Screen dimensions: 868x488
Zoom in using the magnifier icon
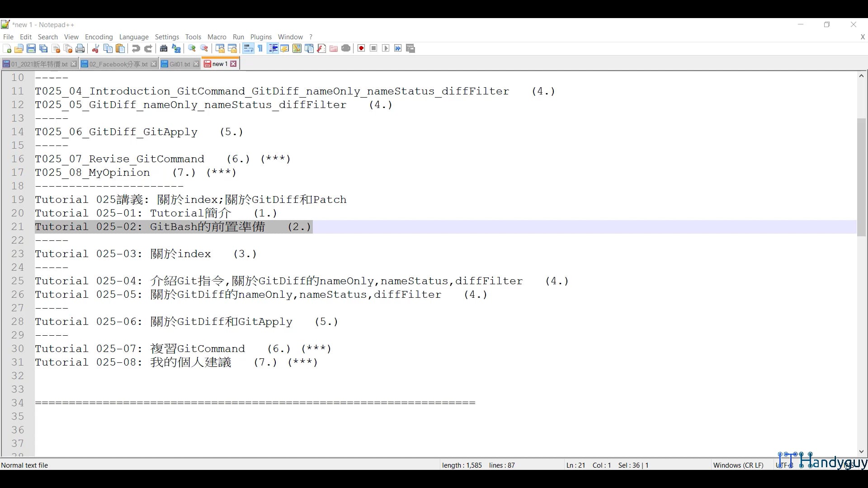pyautogui.click(x=192, y=48)
